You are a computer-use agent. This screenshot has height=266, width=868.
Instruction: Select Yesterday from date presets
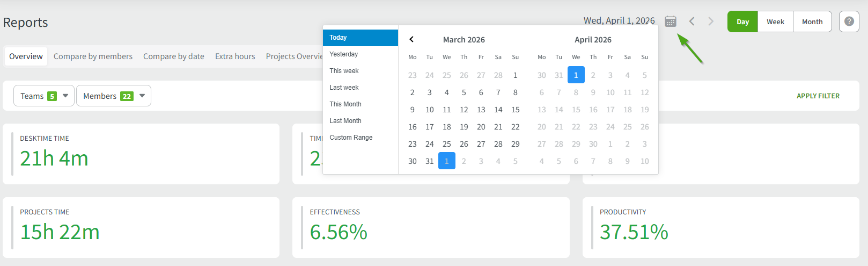tap(344, 54)
